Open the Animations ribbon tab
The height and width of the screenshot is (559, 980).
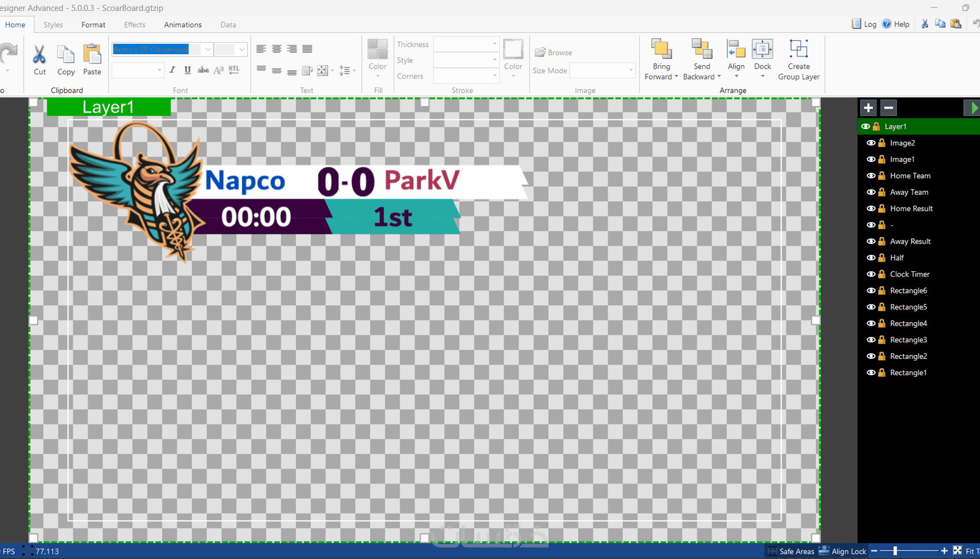click(183, 25)
